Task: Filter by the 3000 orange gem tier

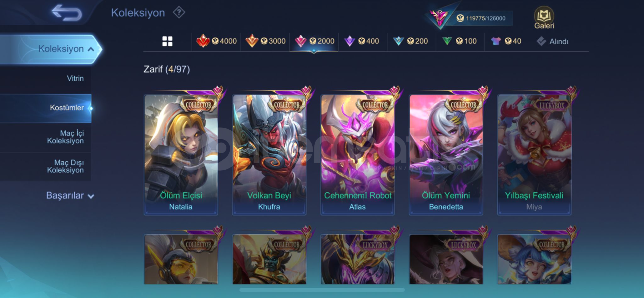Action: pos(265,41)
